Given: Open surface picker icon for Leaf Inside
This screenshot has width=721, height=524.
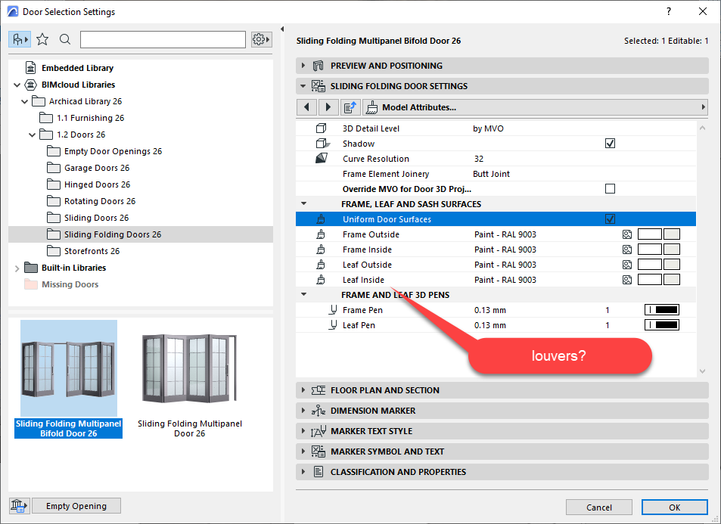Looking at the screenshot, I should pyautogui.click(x=627, y=280).
